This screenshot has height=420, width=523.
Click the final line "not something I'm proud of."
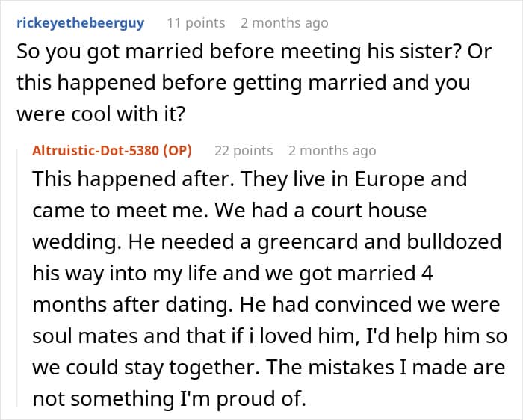coord(170,398)
